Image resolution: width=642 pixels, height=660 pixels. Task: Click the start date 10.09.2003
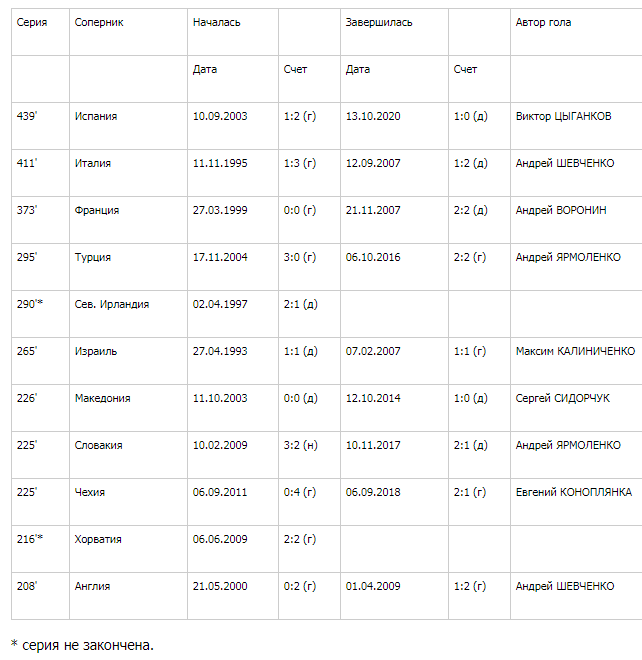220,116
